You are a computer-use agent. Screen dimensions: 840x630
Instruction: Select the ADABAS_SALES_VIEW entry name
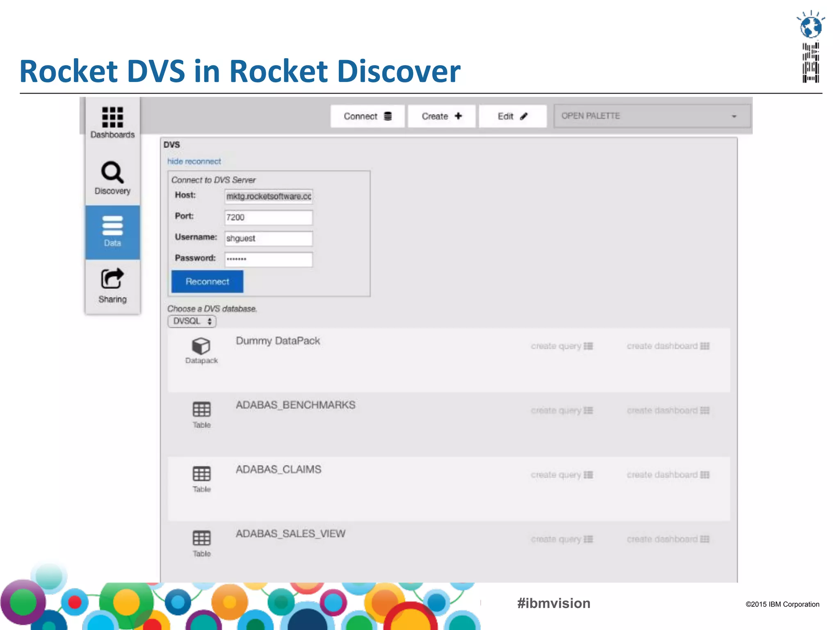pos(290,534)
